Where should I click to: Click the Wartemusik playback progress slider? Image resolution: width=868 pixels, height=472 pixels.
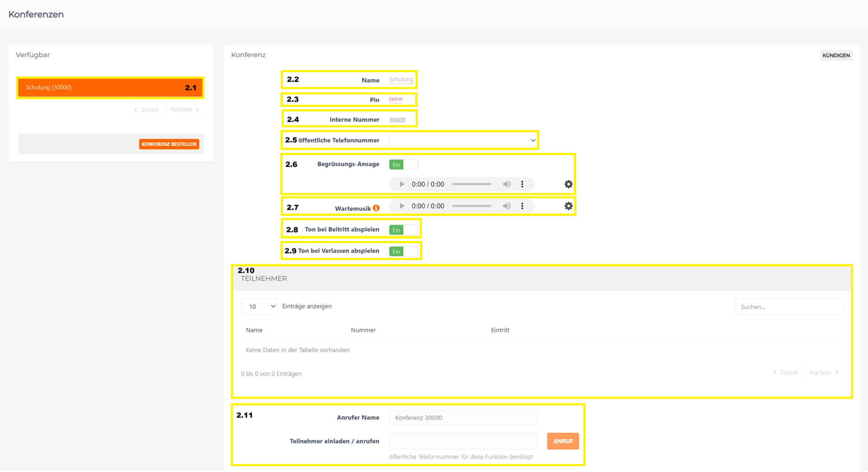tap(471, 206)
